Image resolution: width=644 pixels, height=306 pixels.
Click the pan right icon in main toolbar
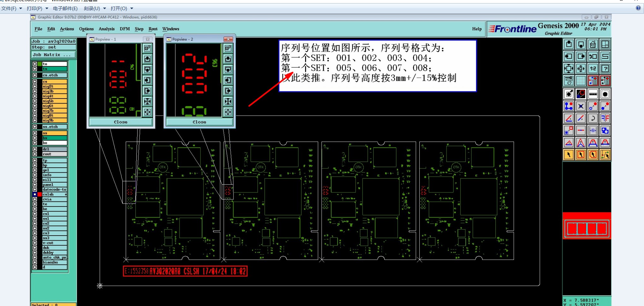(581, 57)
